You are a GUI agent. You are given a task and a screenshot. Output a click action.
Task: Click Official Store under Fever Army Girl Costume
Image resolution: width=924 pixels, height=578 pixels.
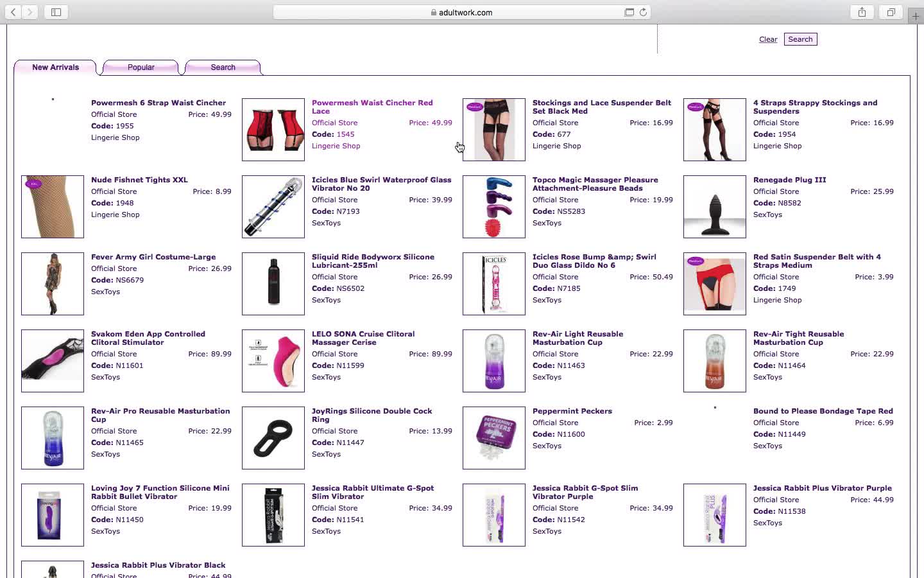(x=114, y=268)
